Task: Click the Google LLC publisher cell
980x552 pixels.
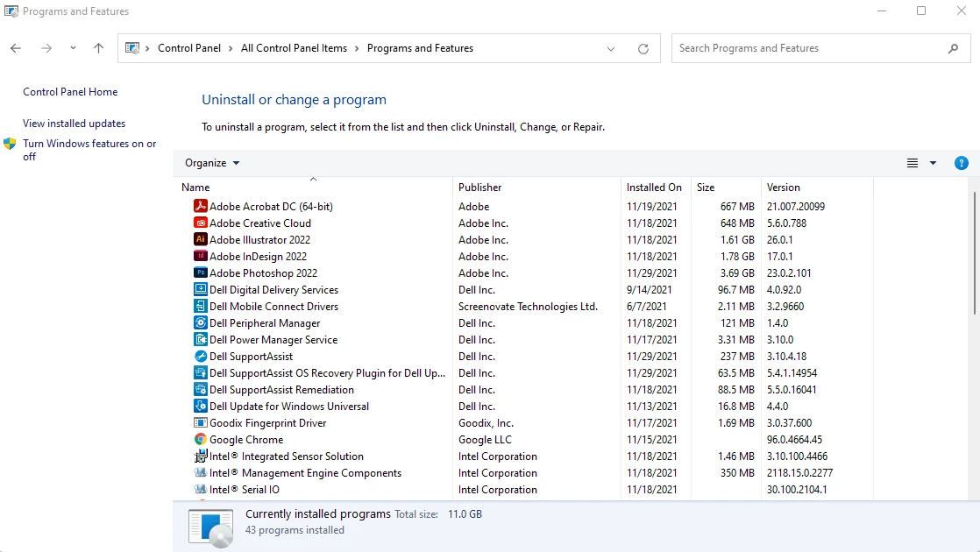Action: tap(485, 439)
